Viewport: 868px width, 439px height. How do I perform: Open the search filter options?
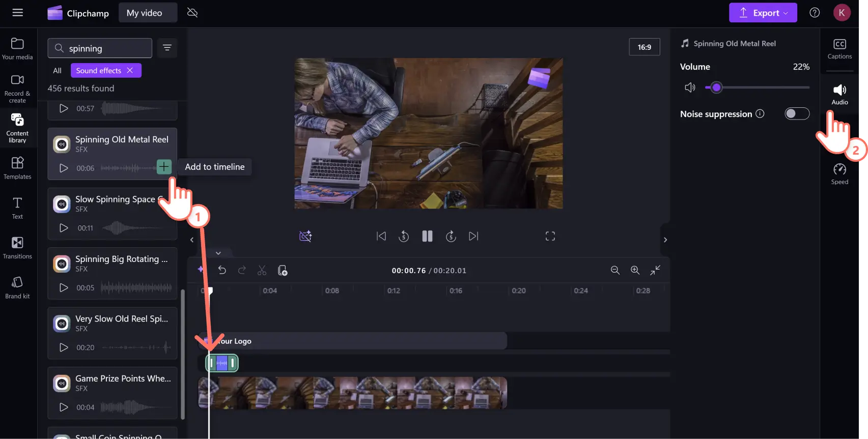click(167, 48)
